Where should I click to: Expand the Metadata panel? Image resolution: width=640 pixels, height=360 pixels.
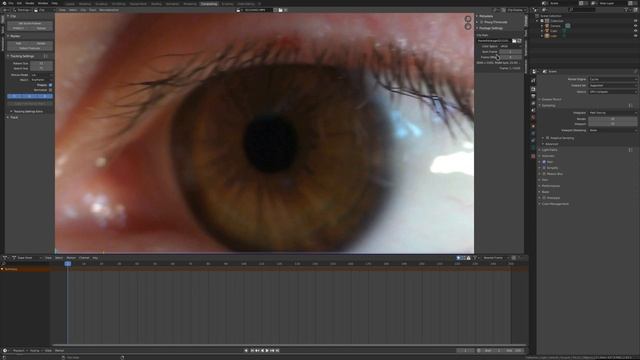[x=486, y=16]
